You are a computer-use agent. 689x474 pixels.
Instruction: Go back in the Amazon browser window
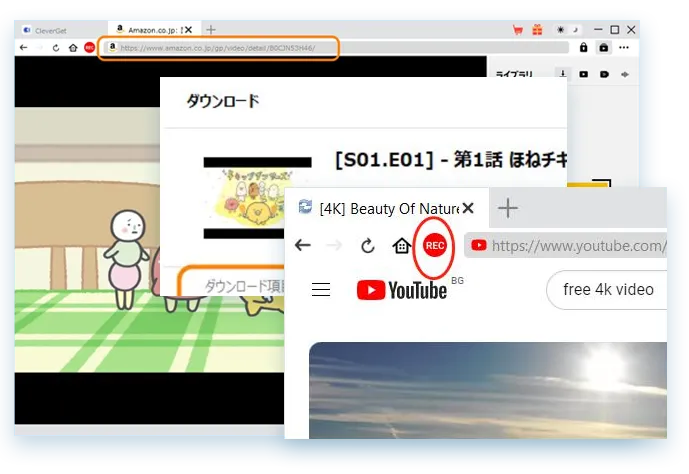24,47
